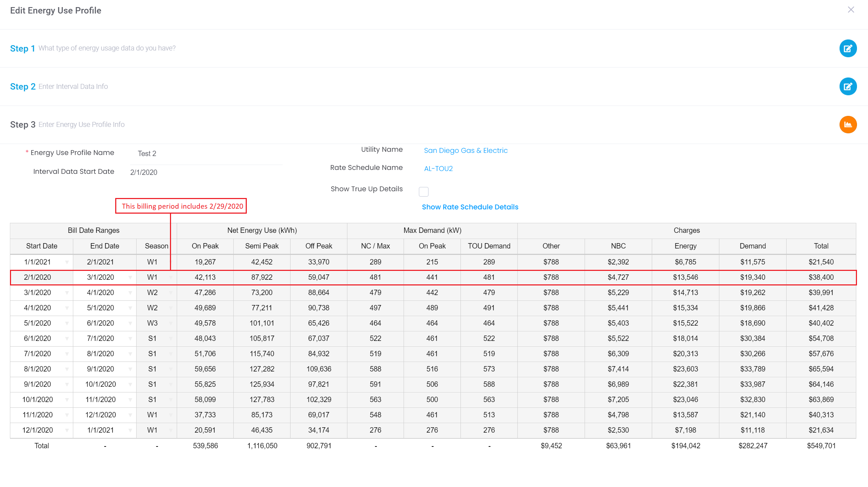The height and width of the screenshot is (487, 868).
Task: Click the orange Step 3 chart icon
Action: pos(848,124)
